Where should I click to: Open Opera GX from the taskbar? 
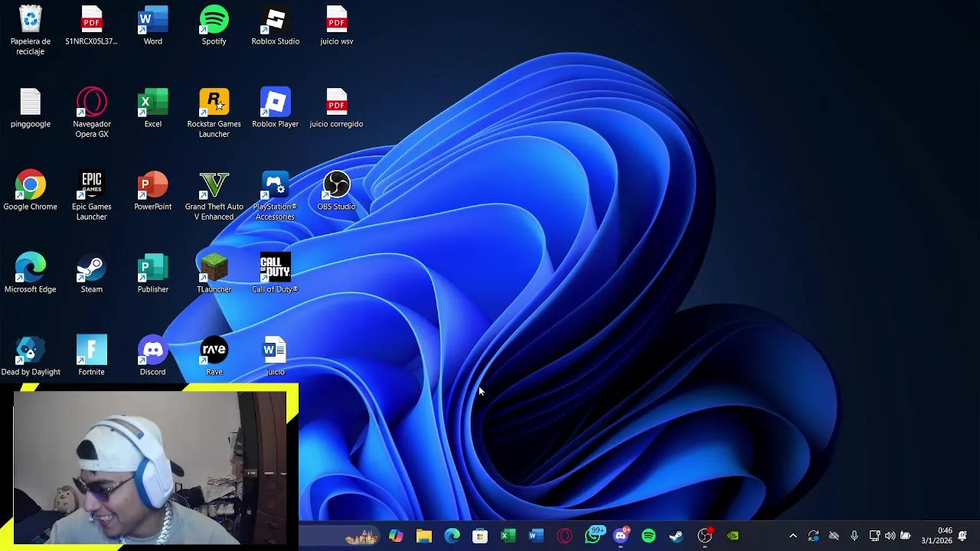click(x=564, y=536)
